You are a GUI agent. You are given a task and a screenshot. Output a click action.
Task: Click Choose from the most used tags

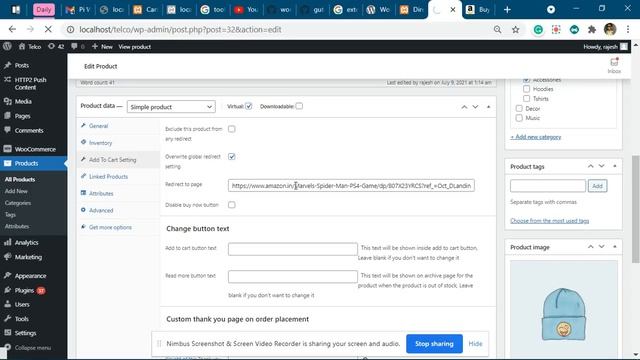tap(549, 221)
